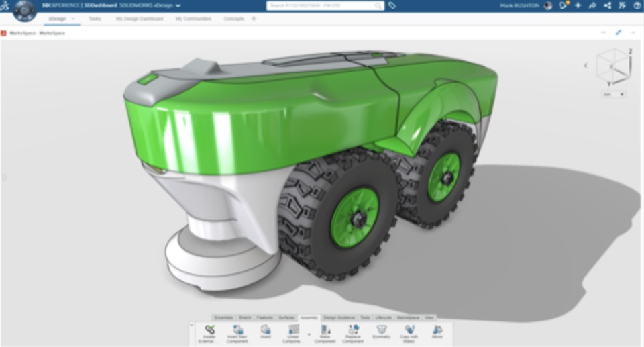Open the help question mark icon

click(637, 6)
